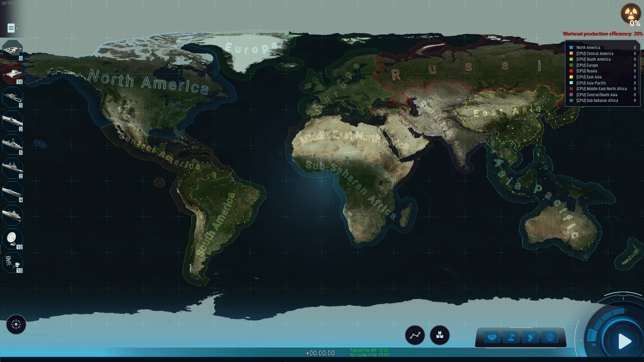This screenshot has height=362, width=644.
Task: Select the warship unit with count 5
Action: 12,145
